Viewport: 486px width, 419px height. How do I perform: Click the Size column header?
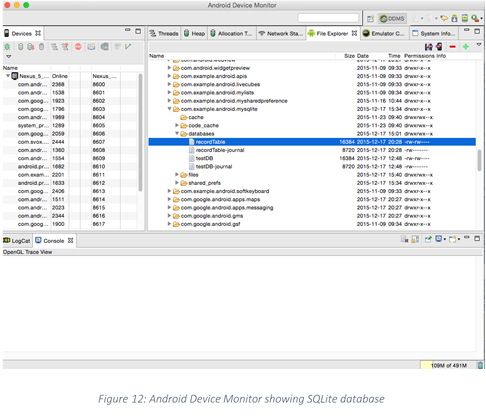349,56
